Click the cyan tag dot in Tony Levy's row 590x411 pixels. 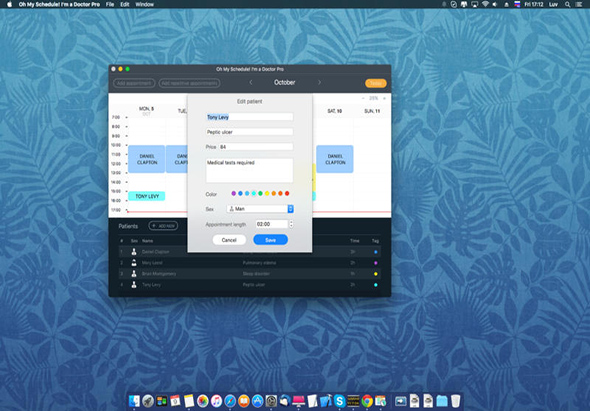click(375, 285)
